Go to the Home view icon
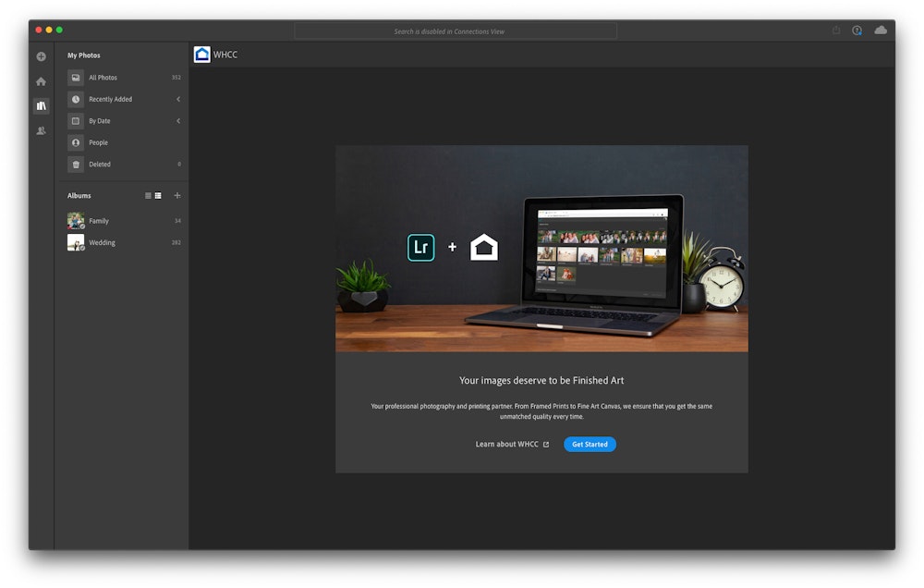The height and width of the screenshot is (588, 924). 41,81
